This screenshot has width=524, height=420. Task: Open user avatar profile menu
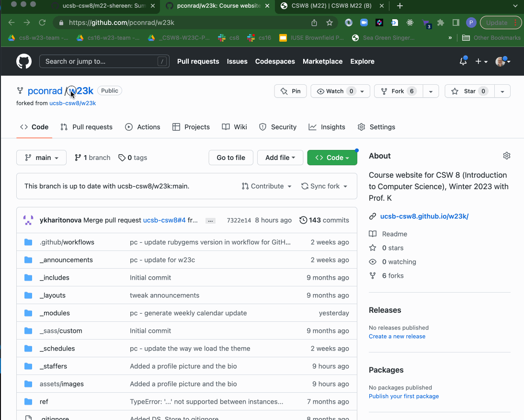click(x=502, y=61)
